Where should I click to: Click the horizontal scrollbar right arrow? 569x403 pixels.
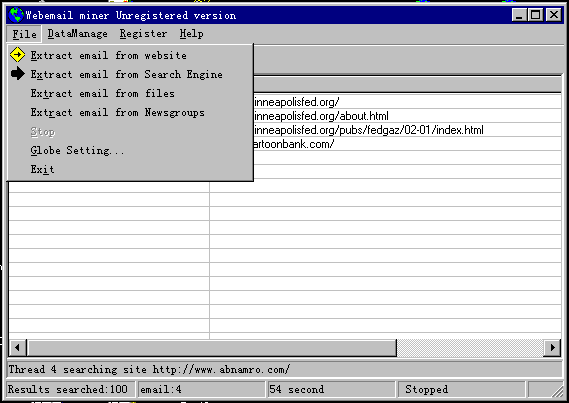coord(552,348)
